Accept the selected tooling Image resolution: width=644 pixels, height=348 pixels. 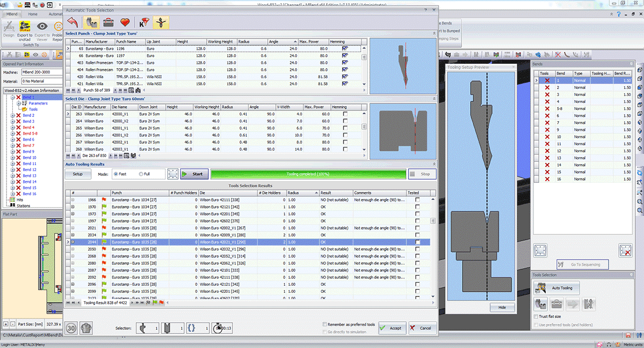click(392, 328)
